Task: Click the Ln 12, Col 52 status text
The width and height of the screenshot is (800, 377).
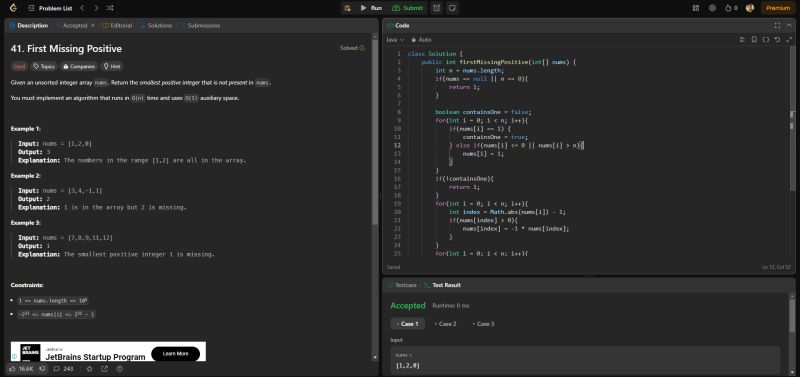Action: [x=778, y=267]
